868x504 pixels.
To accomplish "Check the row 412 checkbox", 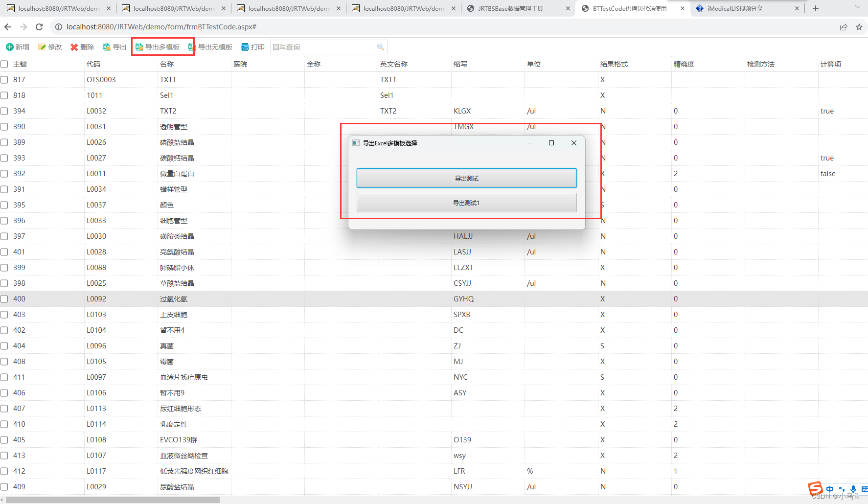I will (4, 471).
